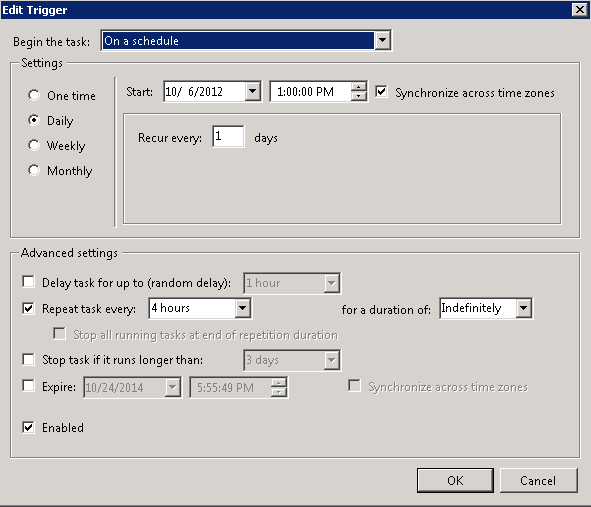The image size is (591, 507).
Task: Click the Recur every days field
Action: pos(228,136)
